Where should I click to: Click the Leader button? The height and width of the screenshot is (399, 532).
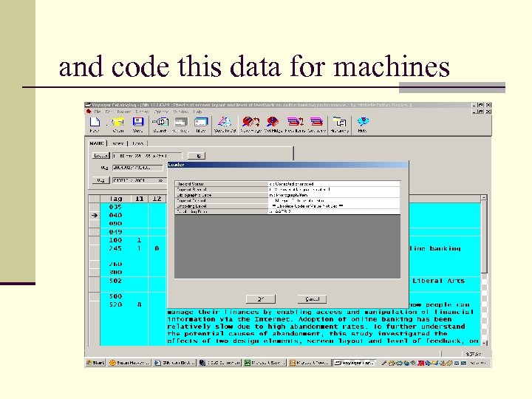[100, 155]
